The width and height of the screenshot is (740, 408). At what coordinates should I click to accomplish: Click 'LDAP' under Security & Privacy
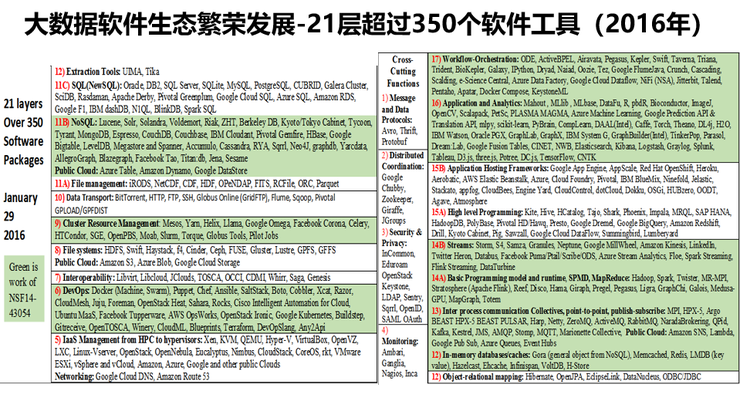coord(392,297)
